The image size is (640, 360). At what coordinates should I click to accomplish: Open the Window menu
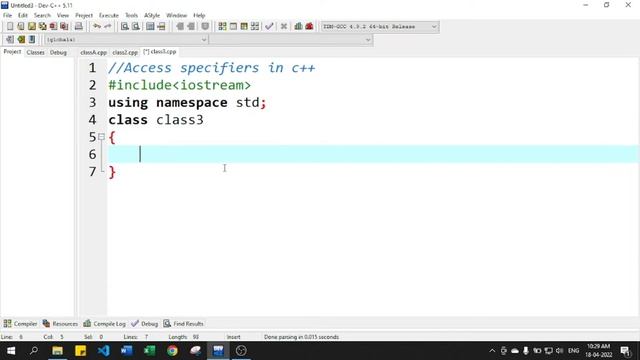point(176,15)
